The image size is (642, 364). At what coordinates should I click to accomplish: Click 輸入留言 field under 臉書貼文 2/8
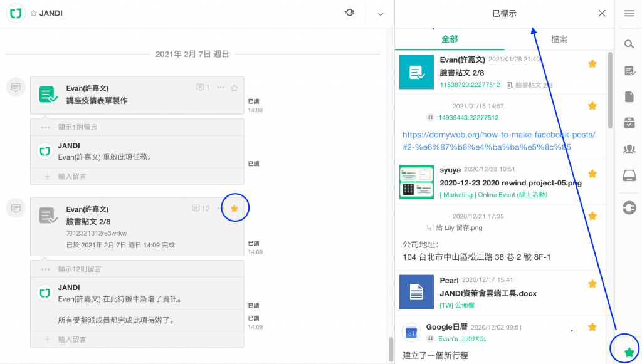coord(72,339)
